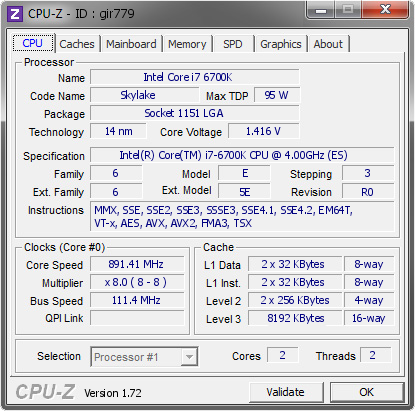Click the Level 3 size 8192 KBytes
The image size is (415, 411).
point(295,318)
